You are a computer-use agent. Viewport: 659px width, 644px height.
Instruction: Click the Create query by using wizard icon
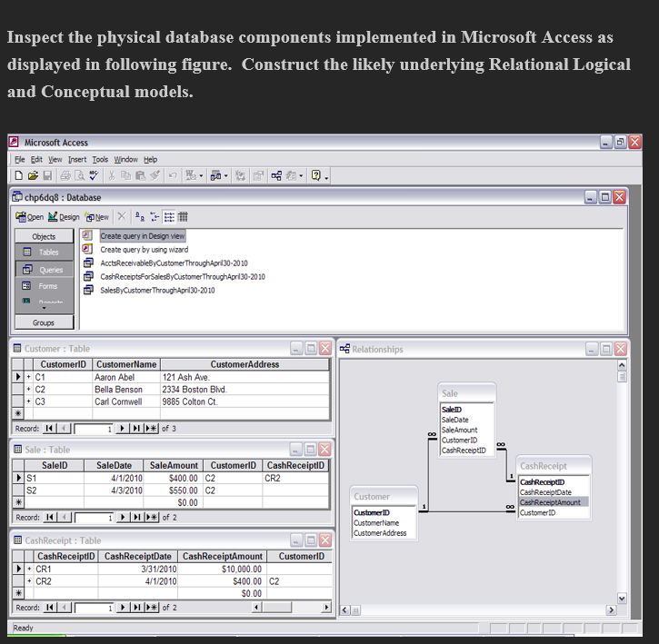pos(87,249)
